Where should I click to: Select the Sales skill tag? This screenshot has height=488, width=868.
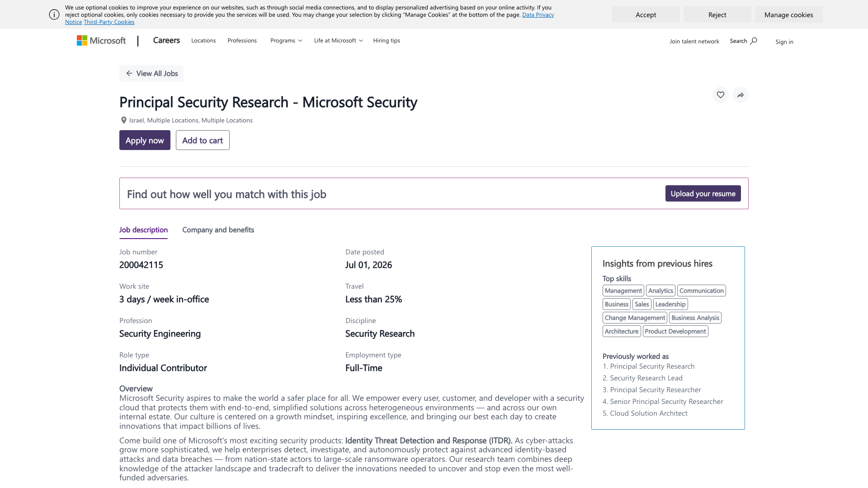point(642,304)
